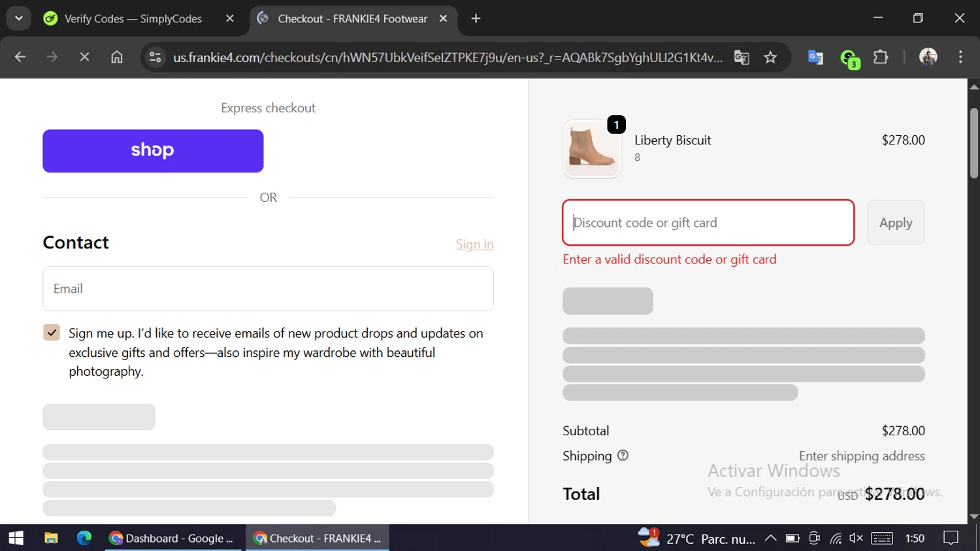
Task: Open the notifications action center
Action: click(x=951, y=538)
